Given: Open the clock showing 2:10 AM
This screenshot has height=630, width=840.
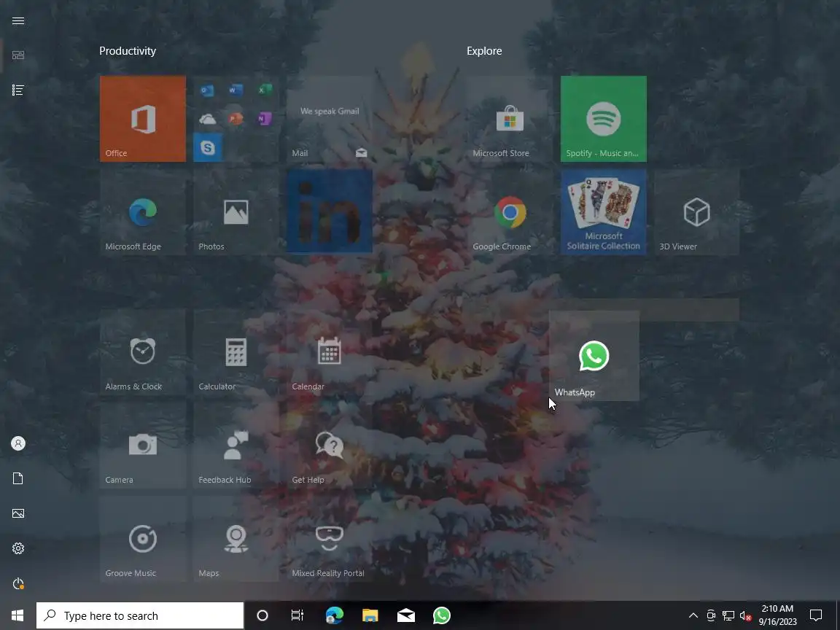Looking at the screenshot, I should coord(778,615).
